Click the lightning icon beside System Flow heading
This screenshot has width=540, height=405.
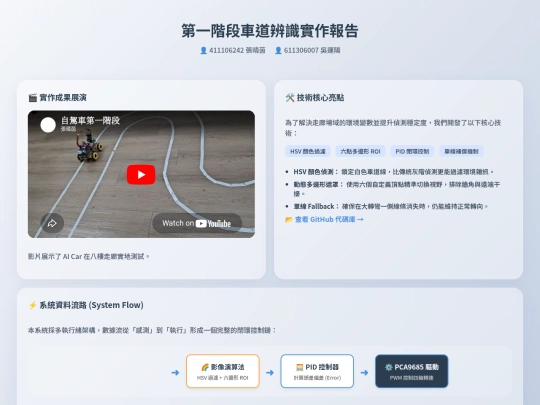(x=32, y=305)
